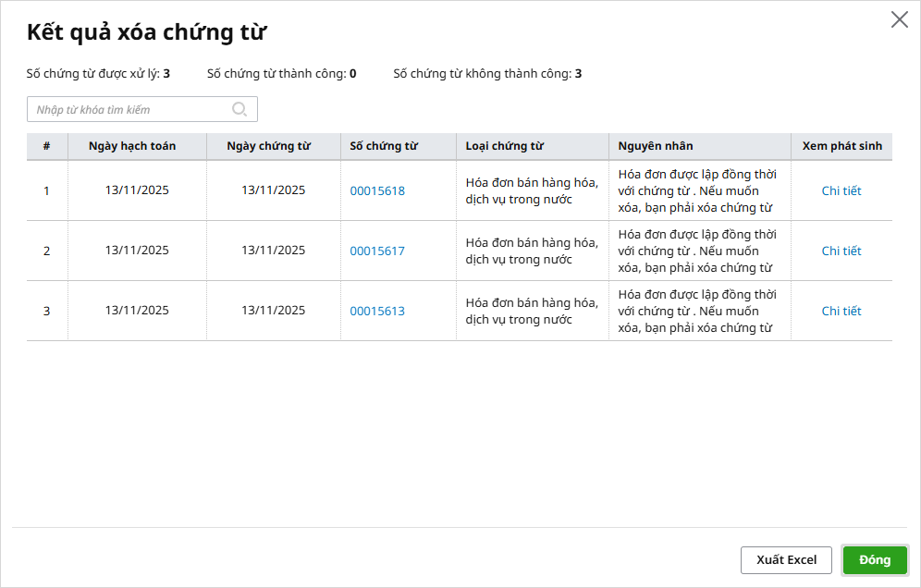Click the Xem phát sinh column header
The height and width of the screenshot is (588, 921).
[841, 146]
